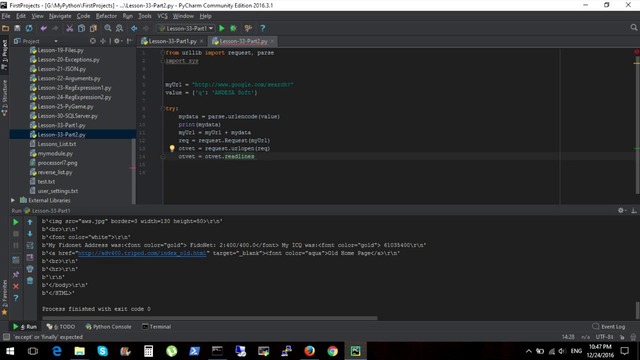Screen dimensions: 640x360
Task: Close Run tab with red X icon
Action: [16, 286]
